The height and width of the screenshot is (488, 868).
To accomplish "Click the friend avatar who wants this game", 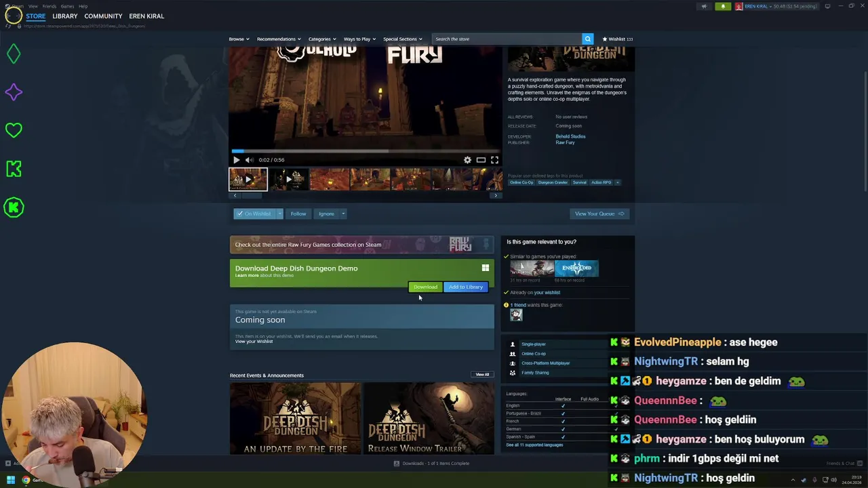I will pos(517,314).
